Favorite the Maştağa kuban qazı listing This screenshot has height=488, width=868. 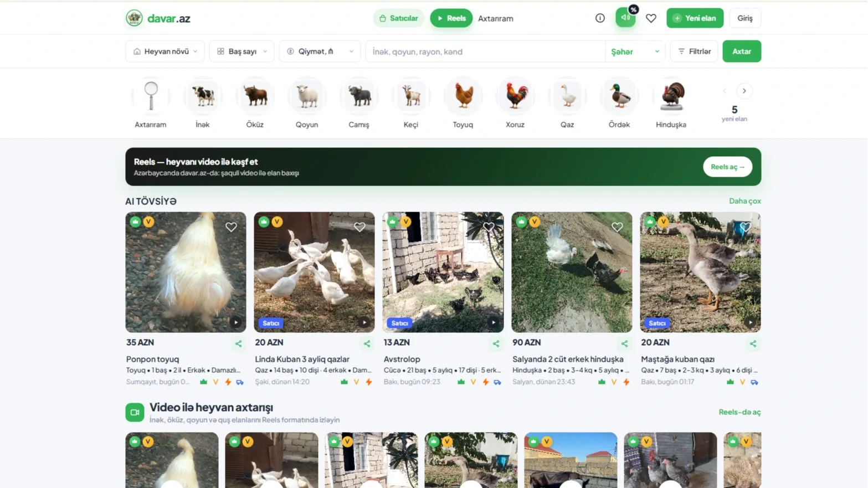(746, 227)
